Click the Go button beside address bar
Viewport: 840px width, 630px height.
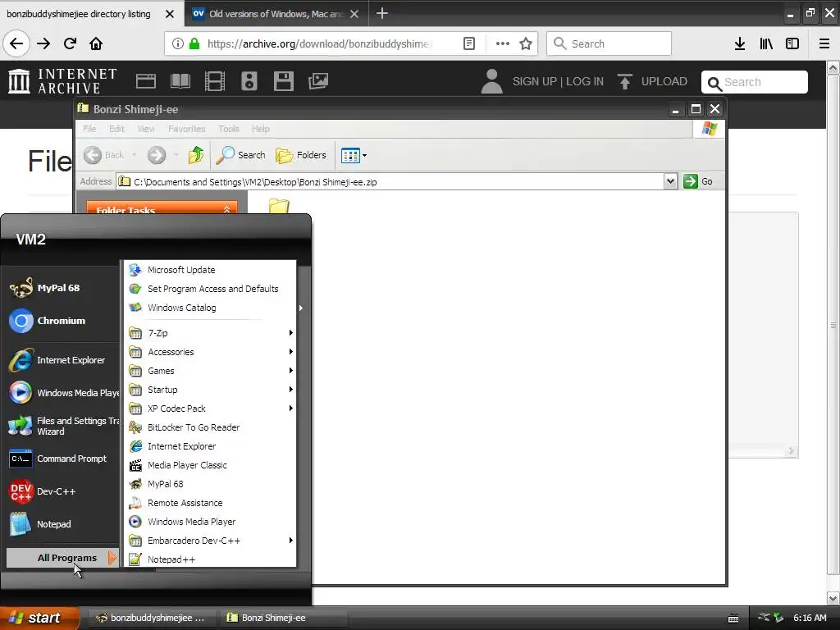click(x=698, y=181)
